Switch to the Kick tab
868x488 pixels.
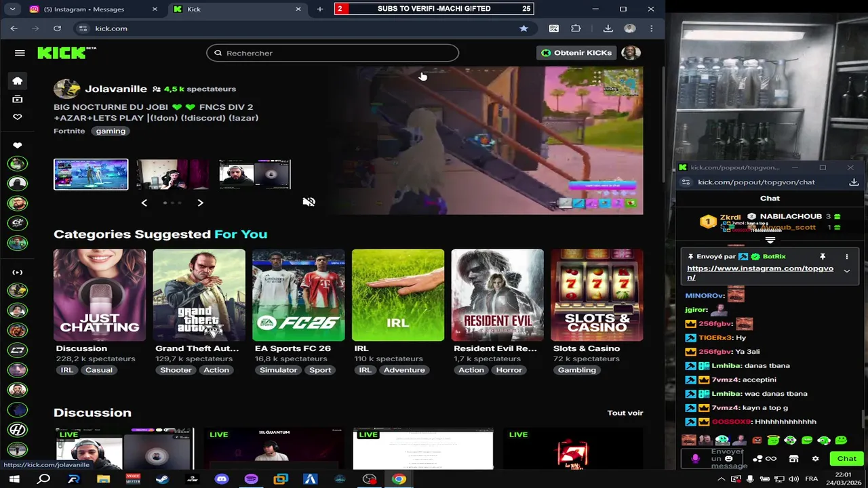point(236,9)
